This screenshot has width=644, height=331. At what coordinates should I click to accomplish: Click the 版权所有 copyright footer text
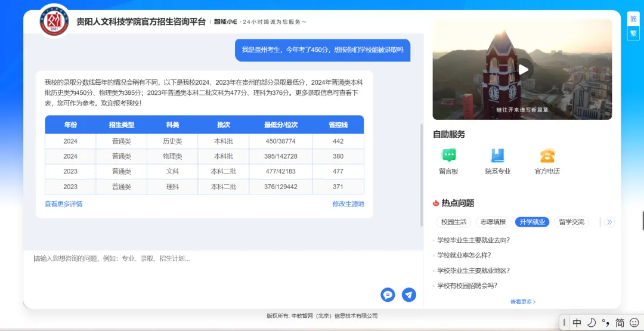point(322,316)
